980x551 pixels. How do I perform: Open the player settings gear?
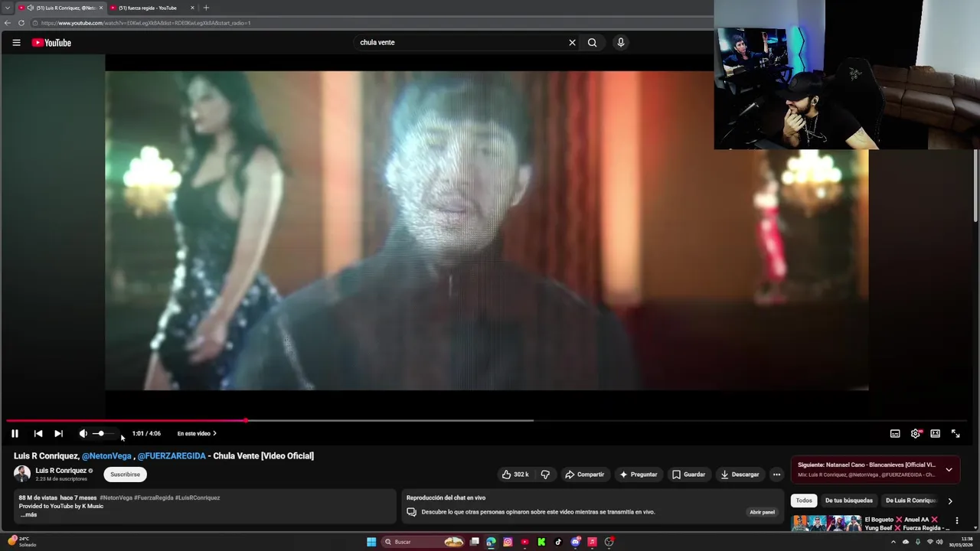point(915,433)
